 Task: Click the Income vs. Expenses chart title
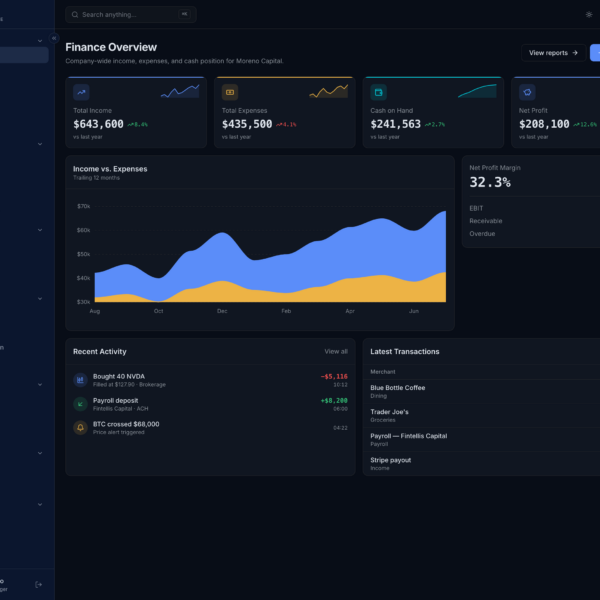pyautogui.click(x=110, y=169)
